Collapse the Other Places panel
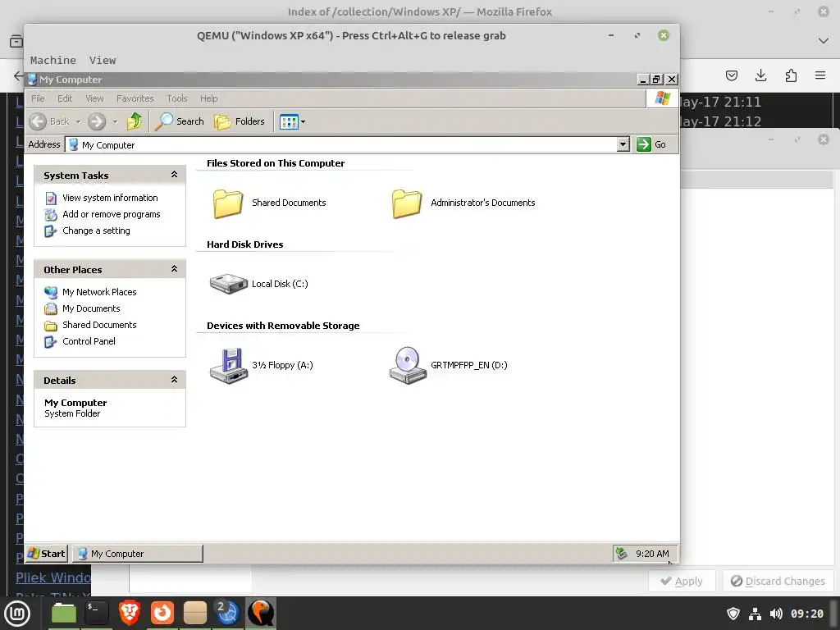This screenshot has width=840, height=630. click(174, 269)
